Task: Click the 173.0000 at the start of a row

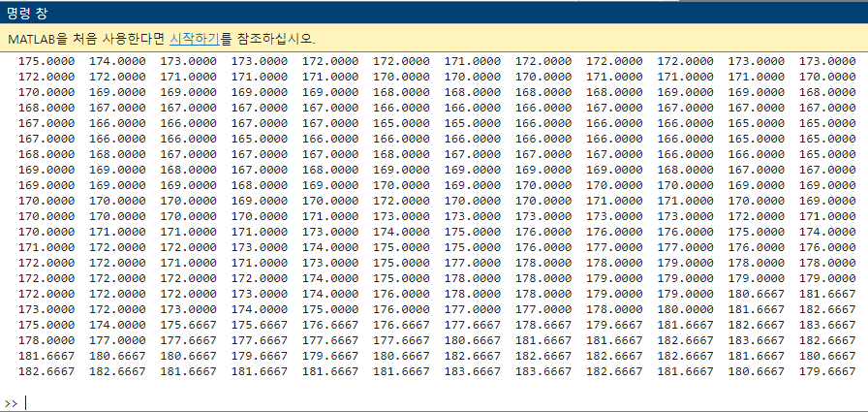Action: (46, 309)
